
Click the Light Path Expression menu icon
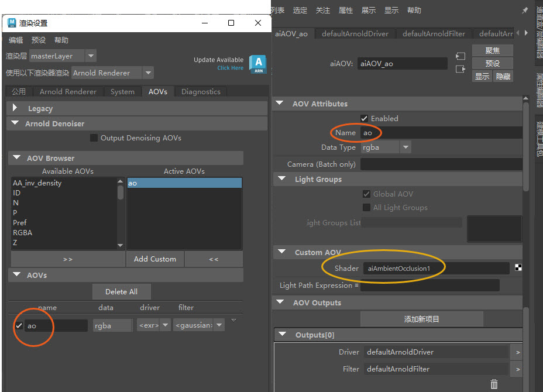(356, 285)
